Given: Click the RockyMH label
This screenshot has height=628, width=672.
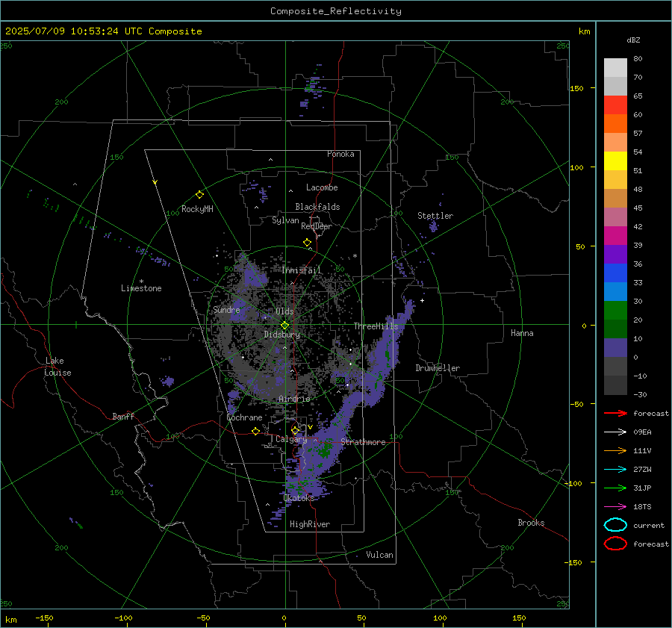Looking at the screenshot, I should [x=197, y=209].
